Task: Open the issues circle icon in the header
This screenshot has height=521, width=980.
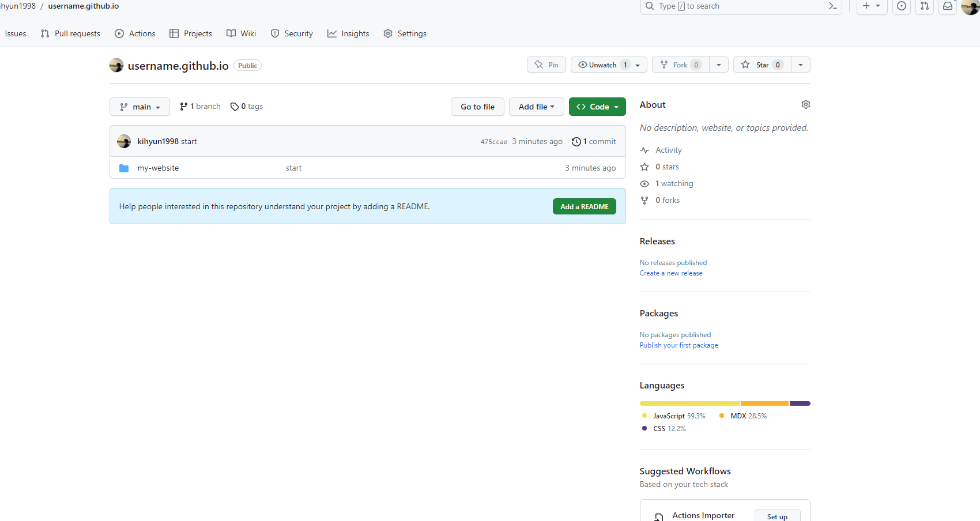Action: tap(902, 6)
